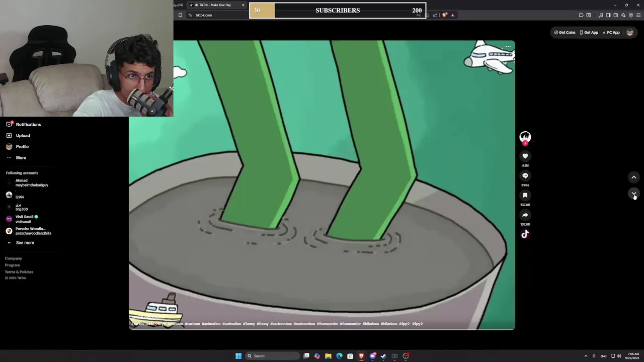644x362 pixels.
Task: Click the TikTok sound disc icon
Action: (525, 234)
